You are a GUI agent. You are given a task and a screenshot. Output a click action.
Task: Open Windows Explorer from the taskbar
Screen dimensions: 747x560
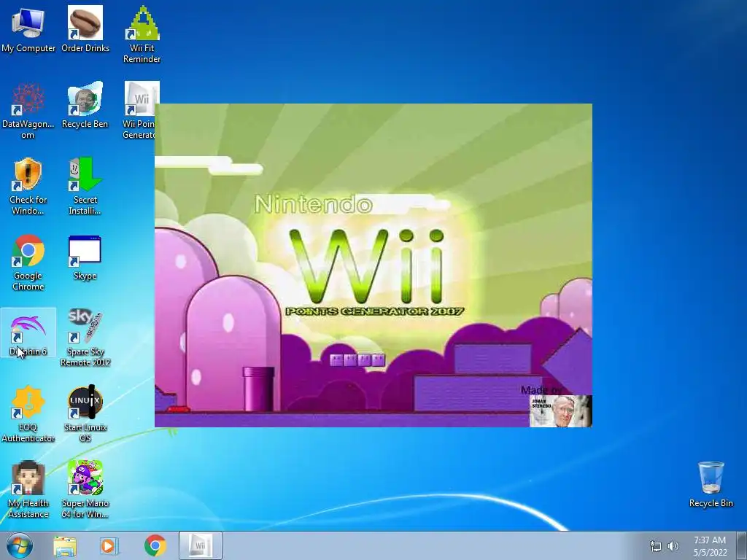[x=65, y=546]
